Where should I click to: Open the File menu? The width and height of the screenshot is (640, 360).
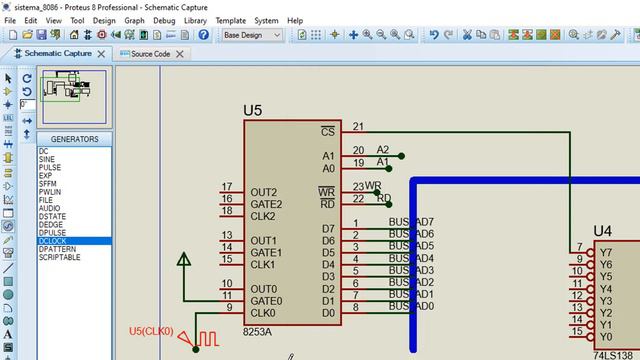point(10,20)
